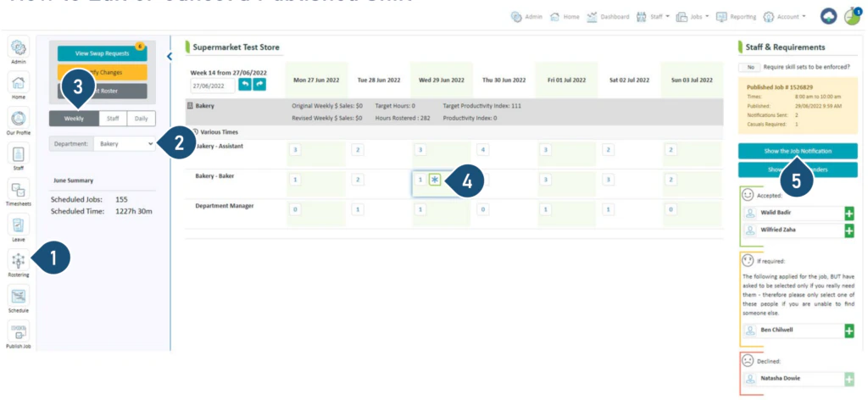The image size is (868, 400).
Task: Switch to Daily view tab
Action: pyautogui.click(x=142, y=119)
